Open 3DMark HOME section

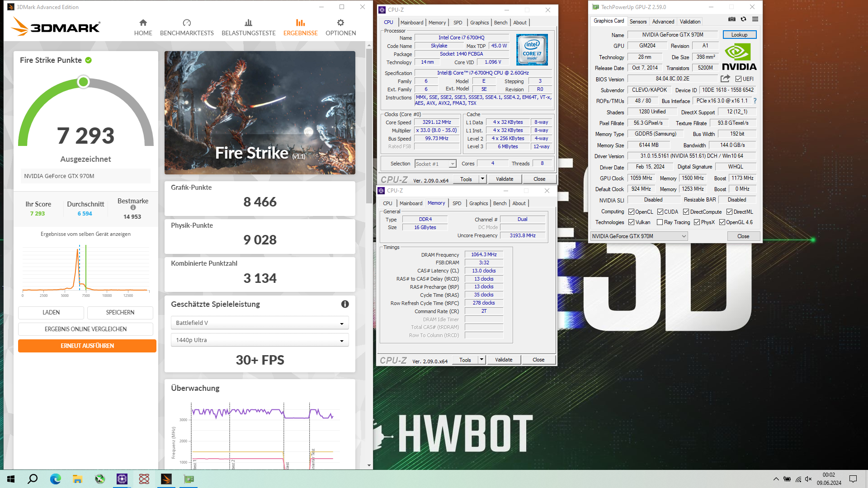[143, 28]
